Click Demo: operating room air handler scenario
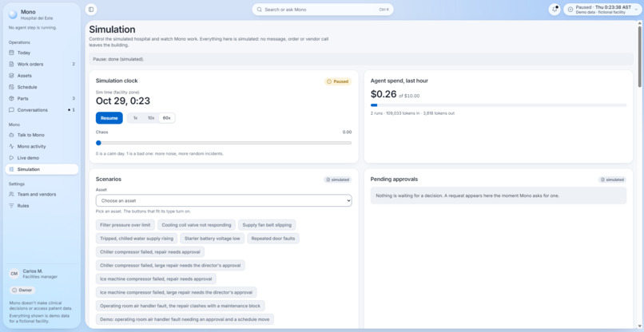Screen dimensions: 644x332 point(185,319)
